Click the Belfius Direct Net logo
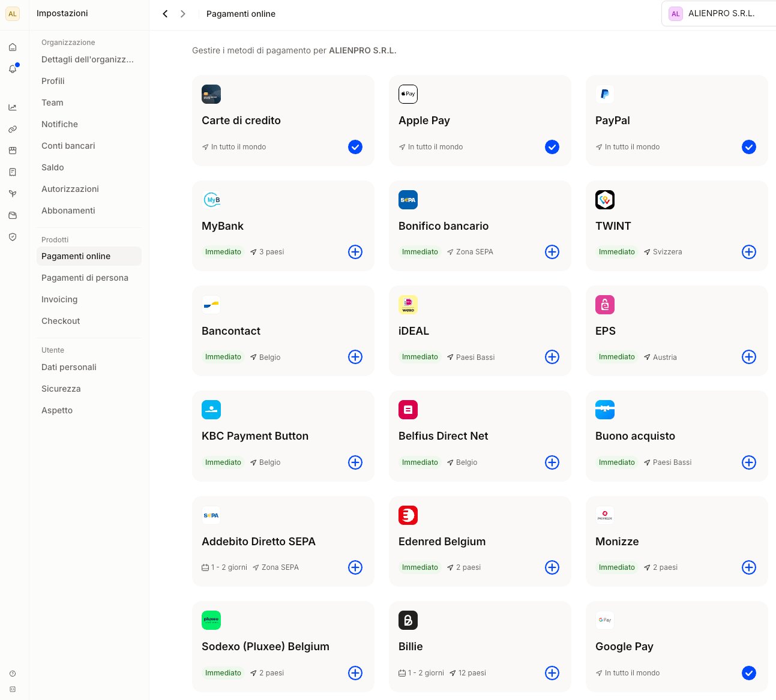Screen dimensions: 776x700 point(408,410)
